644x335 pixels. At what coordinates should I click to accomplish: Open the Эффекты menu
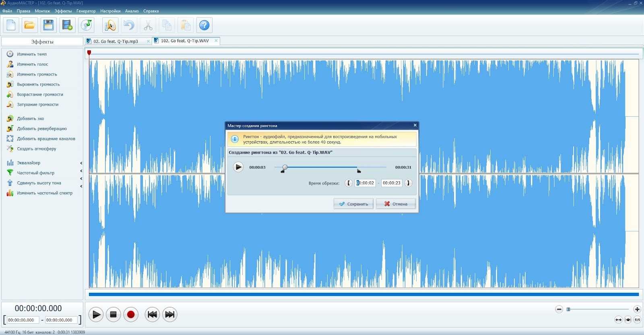(x=63, y=11)
